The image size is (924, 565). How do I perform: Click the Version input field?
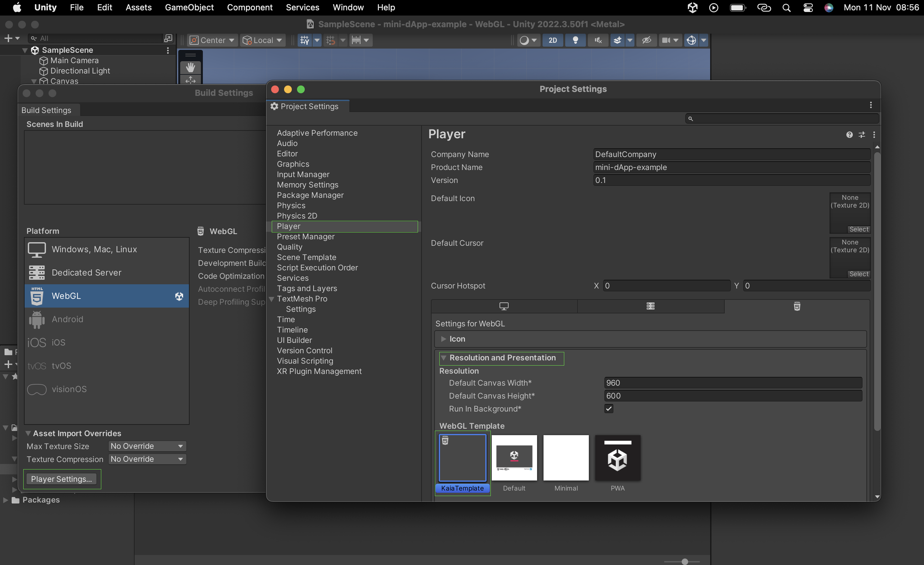(731, 180)
